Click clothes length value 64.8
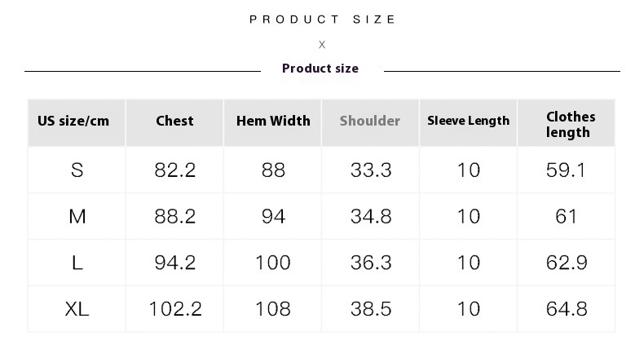This screenshot has width=644, height=345. pyautogui.click(x=567, y=309)
